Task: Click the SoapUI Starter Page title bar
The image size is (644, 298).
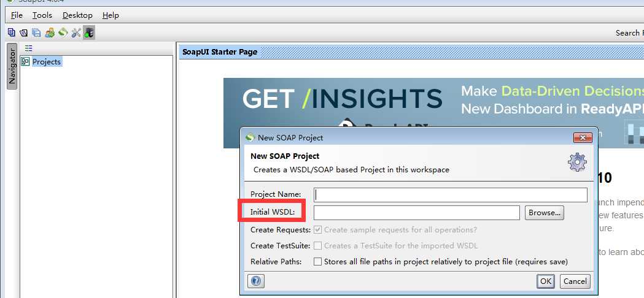Action: pos(411,52)
